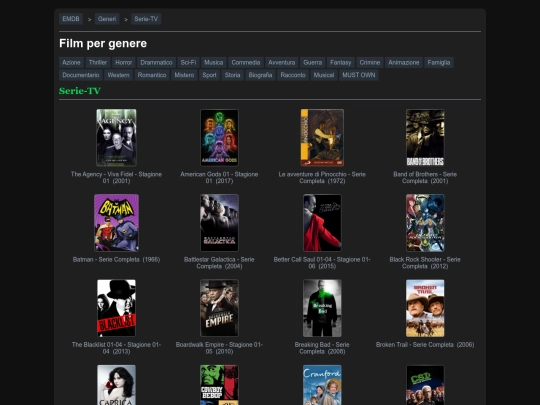Image resolution: width=540 pixels, height=405 pixels.
Task: Choose the Horror genre tag
Action: 124,63
